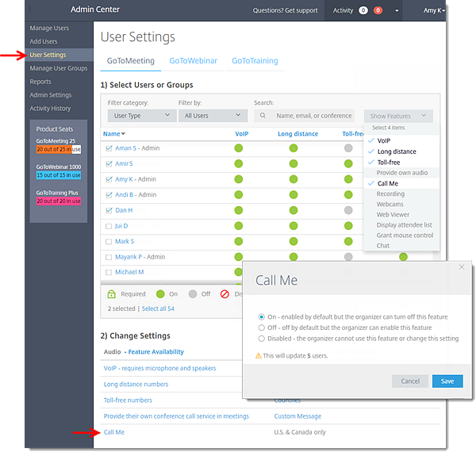
Task: Check Mayank P - Admin checkbox
Action: point(109,257)
